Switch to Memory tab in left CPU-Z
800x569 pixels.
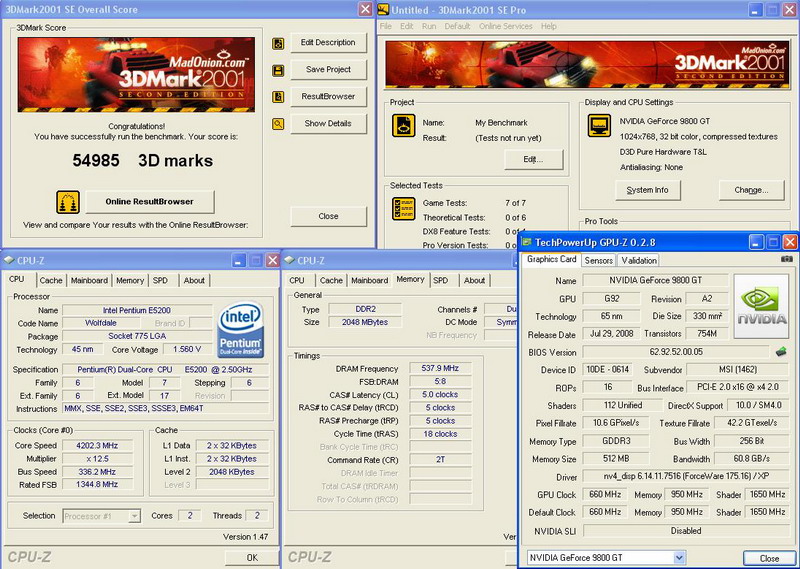coord(130,281)
